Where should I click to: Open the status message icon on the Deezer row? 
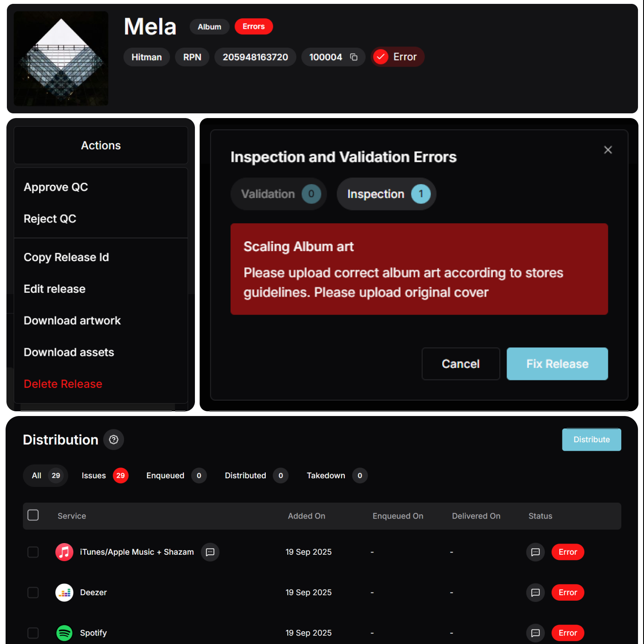click(x=535, y=592)
